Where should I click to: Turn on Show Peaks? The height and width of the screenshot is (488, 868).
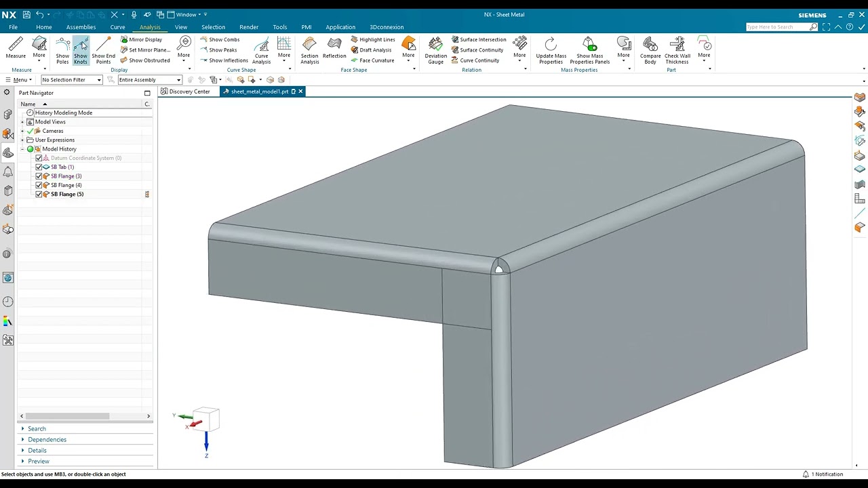[x=218, y=49]
